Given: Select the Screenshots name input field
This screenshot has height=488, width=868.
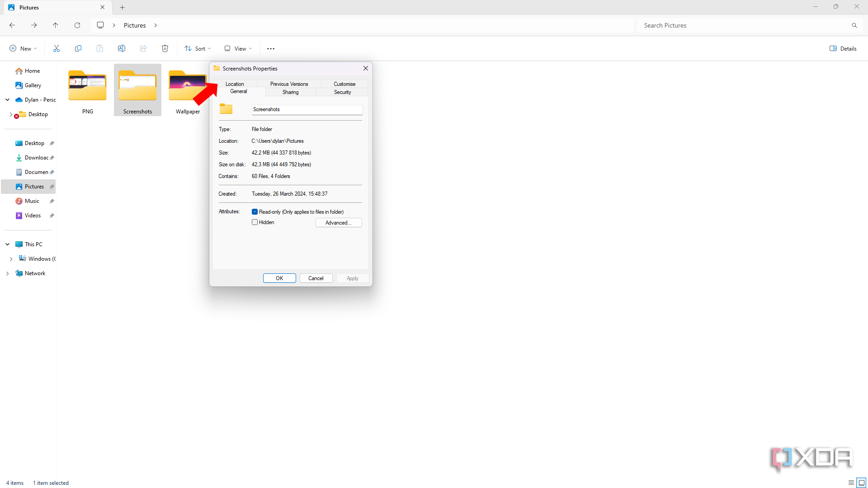Looking at the screenshot, I should click(x=307, y=109).
